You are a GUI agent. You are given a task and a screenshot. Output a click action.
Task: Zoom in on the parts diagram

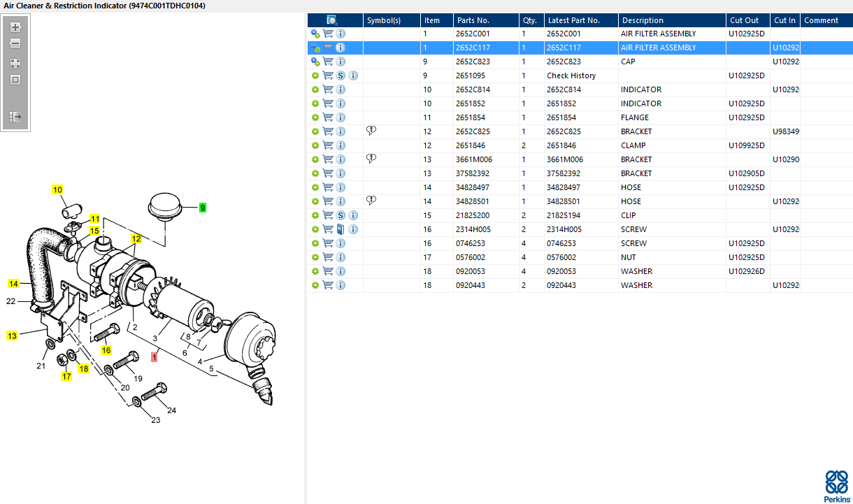(x=15, y=28)
